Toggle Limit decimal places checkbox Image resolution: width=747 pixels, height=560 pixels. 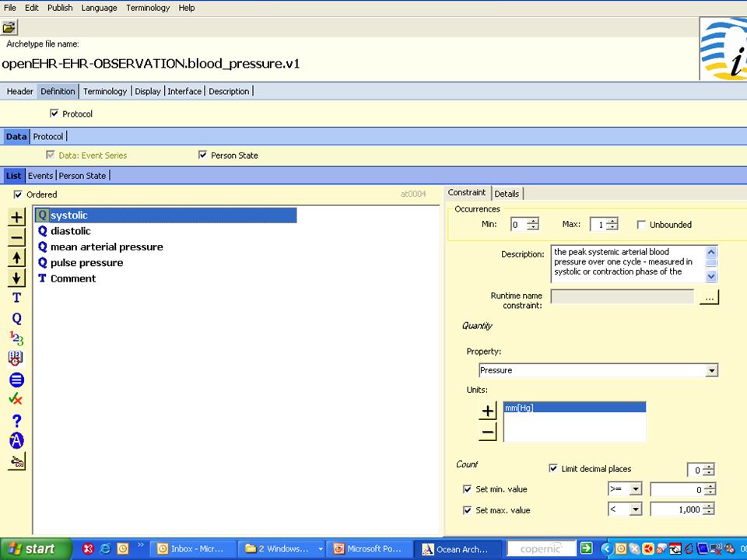click(553, 468)
